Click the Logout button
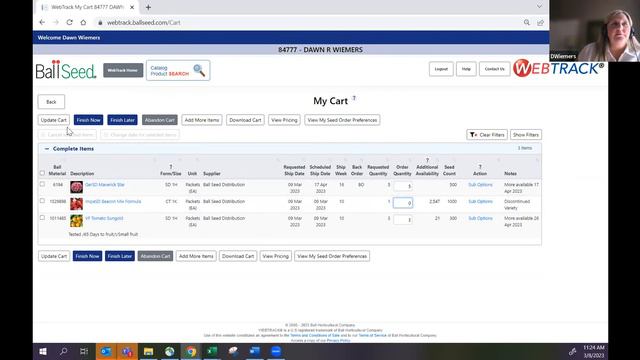The height and width of the screenshot is (360, 640). [x=441, y=69]
